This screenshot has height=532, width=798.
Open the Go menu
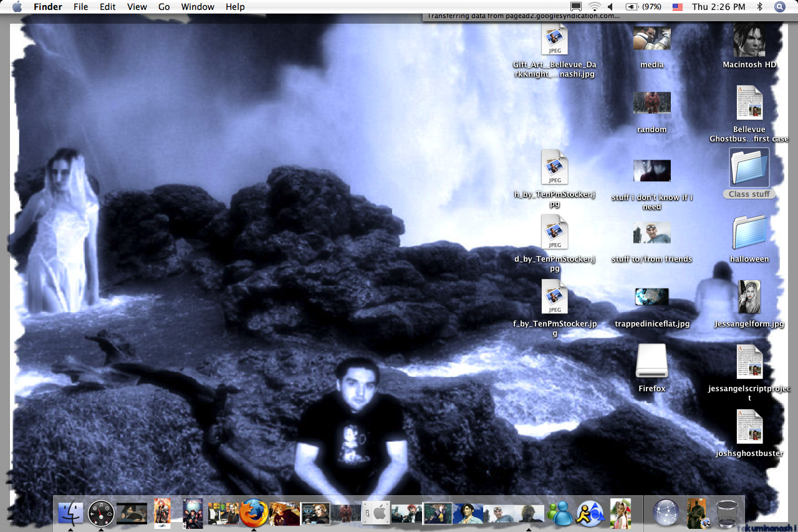(x=164, y=7)
